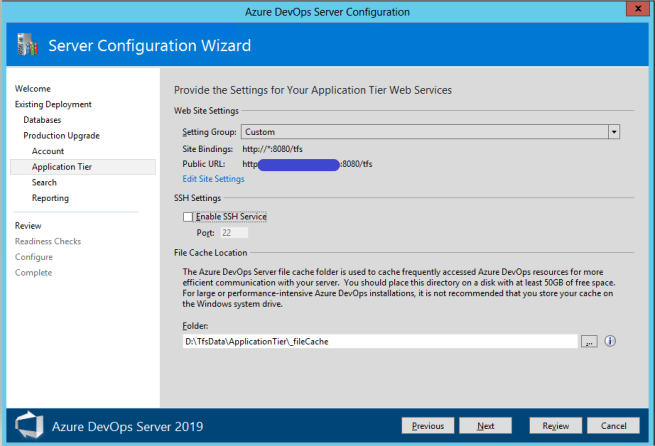Go to the Previous wizard page

pyautogui.click(x=428, y=426)
